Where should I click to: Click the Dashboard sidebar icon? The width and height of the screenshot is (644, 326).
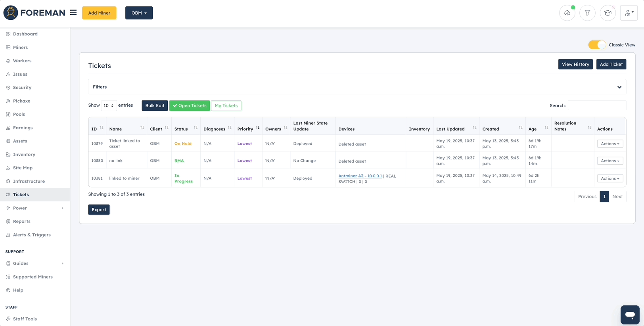point(8,34)
